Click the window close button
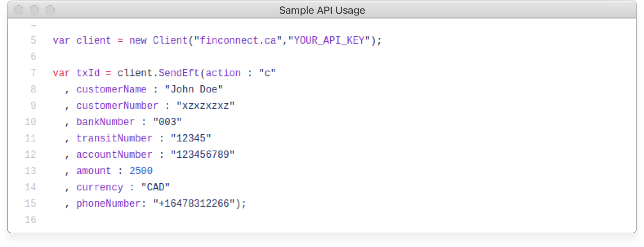The image size is (644, 247). click(x=19, y=10)
